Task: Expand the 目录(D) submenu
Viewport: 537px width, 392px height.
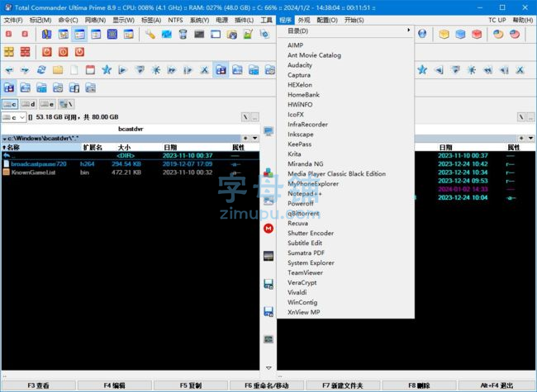Action: [x=345, y=31]
